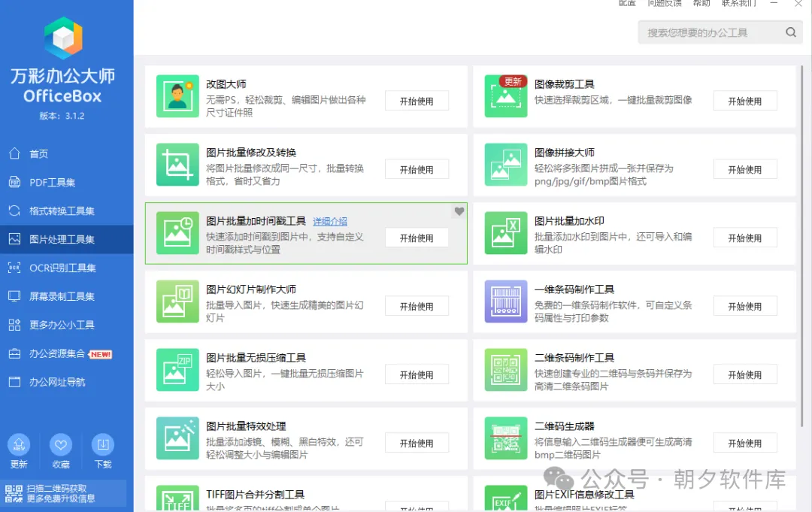812x512 pixels.
Task: Click the 下载 download icon
Action: tap(103, 444)
